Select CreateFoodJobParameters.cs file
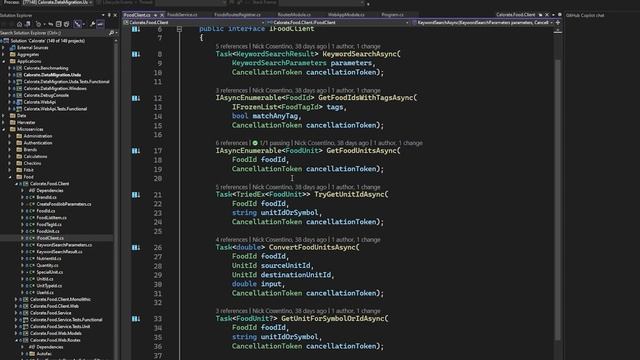 click(x=64, y=204)
